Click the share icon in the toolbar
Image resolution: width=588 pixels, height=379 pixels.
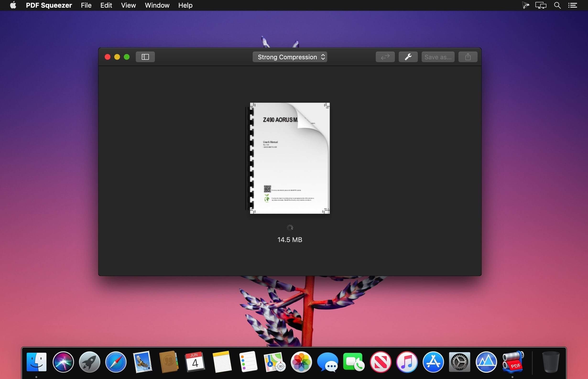pos(467,57)
